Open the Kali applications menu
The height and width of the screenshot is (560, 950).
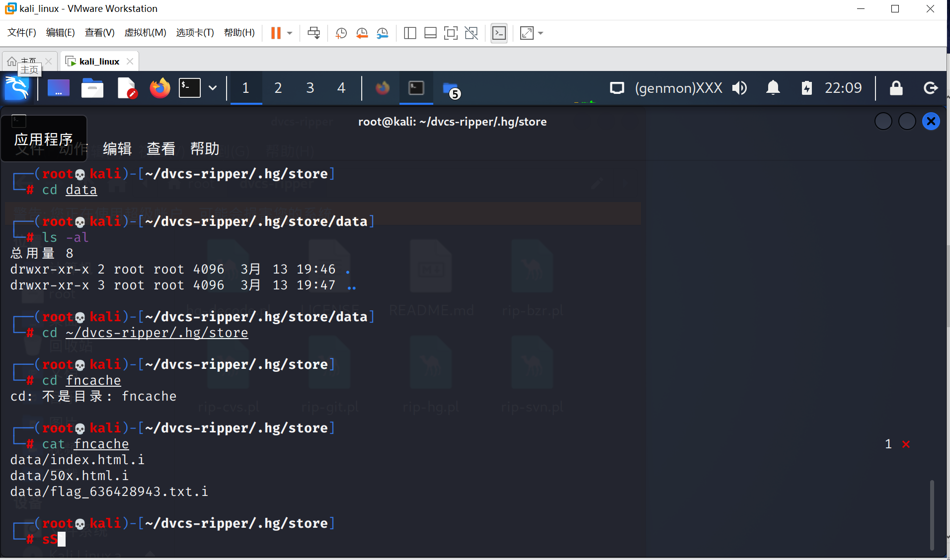coord(17,88)
